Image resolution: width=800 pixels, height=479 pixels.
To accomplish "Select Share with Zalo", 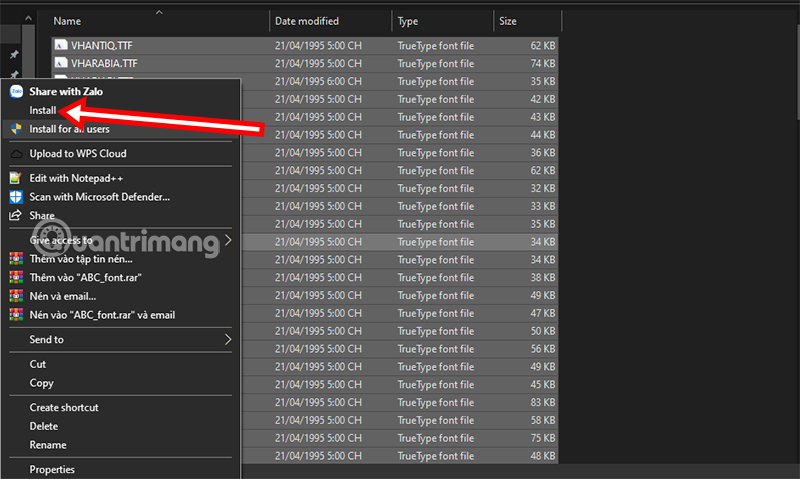I will click(x=66, y=91).
